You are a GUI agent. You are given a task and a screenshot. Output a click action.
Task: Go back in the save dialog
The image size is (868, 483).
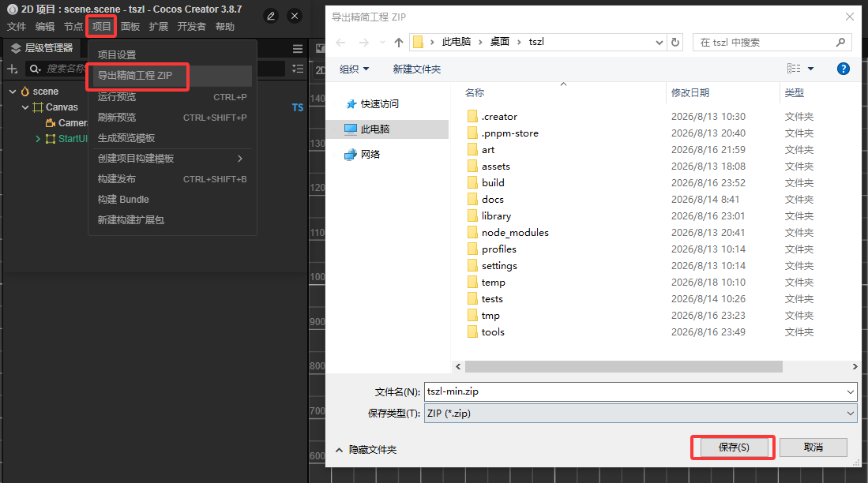click(x=340, y=42)
